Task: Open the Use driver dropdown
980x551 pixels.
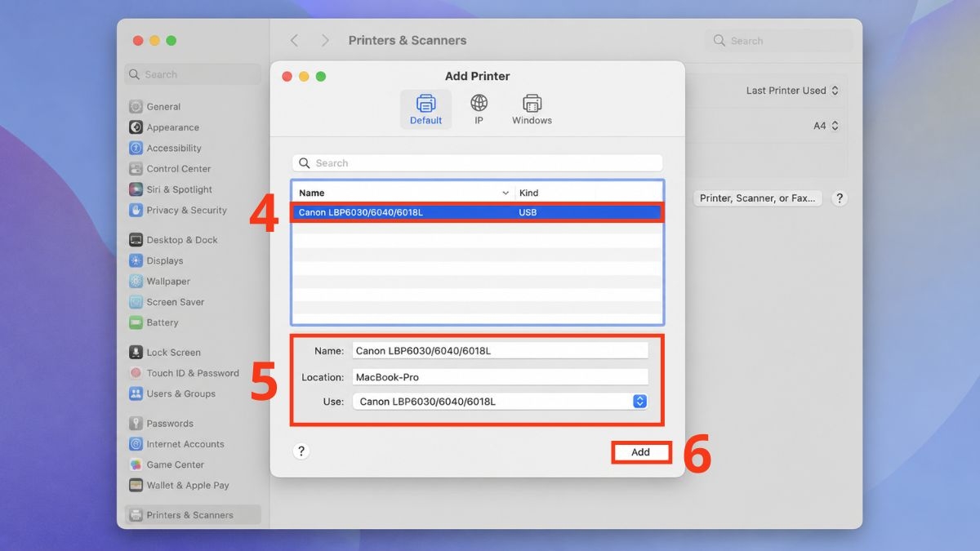Action: pyautogui.click(x=500, y=402)
